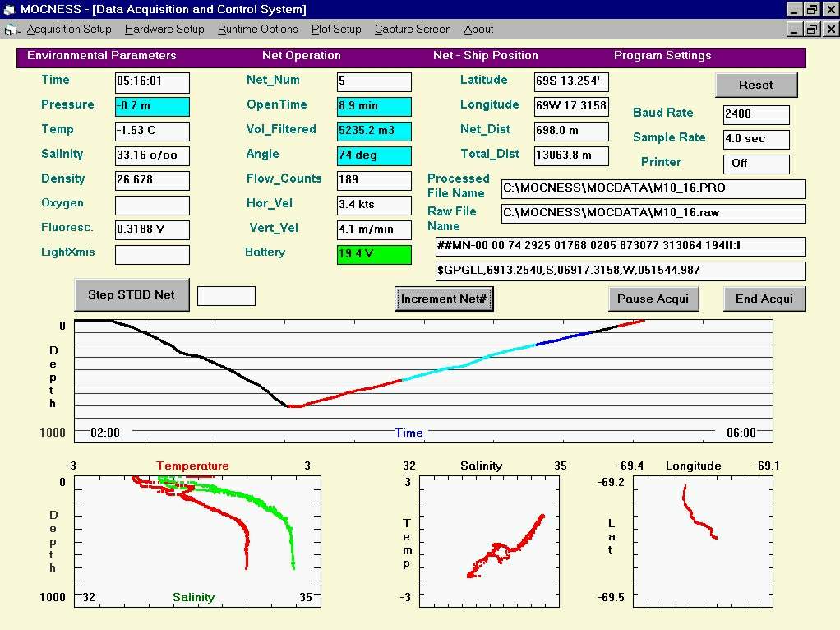Click the Program Settings header
The image size is (840, 630).
[662, 56]
